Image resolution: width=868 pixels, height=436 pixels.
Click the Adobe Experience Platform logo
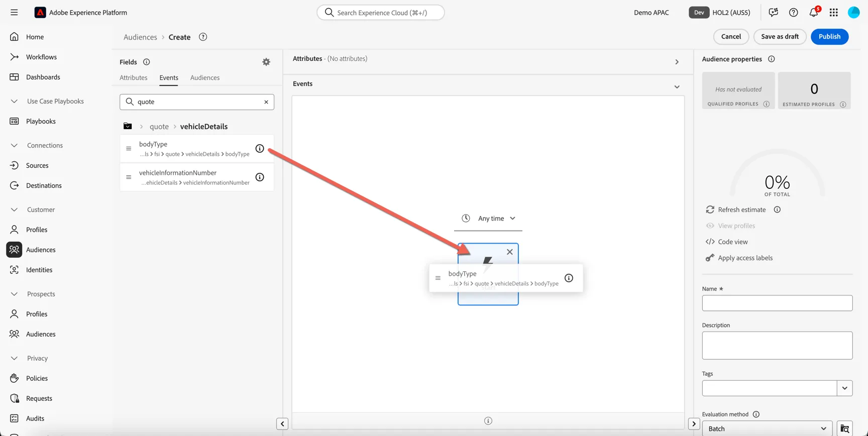(x=40, y=13)
